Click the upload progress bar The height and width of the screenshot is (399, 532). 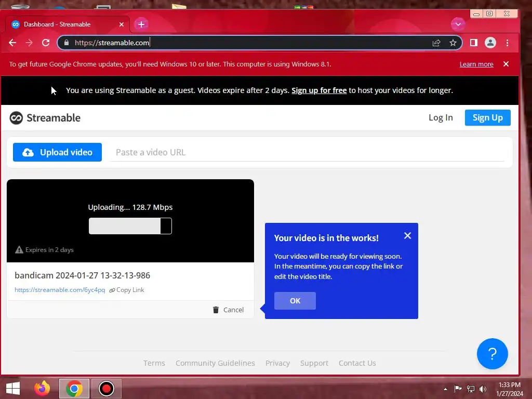[x=130, y=226]
